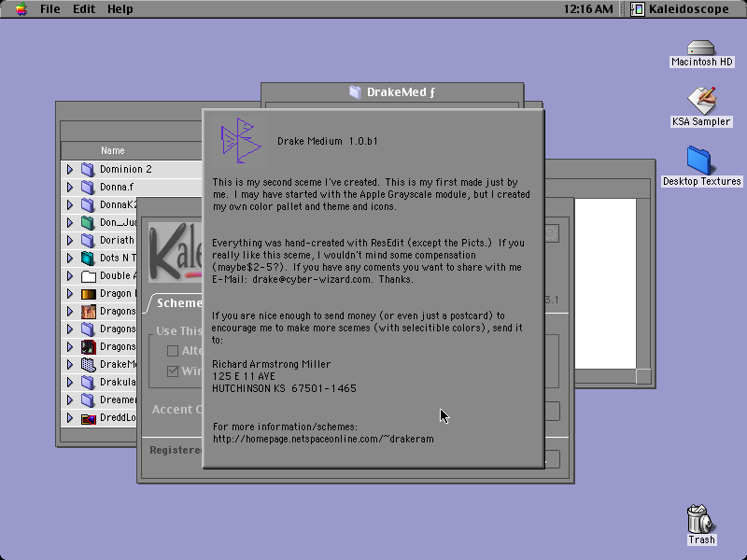Click the DrakeMed ƒ window title bar
747x560 pixels.
(392, 91)
